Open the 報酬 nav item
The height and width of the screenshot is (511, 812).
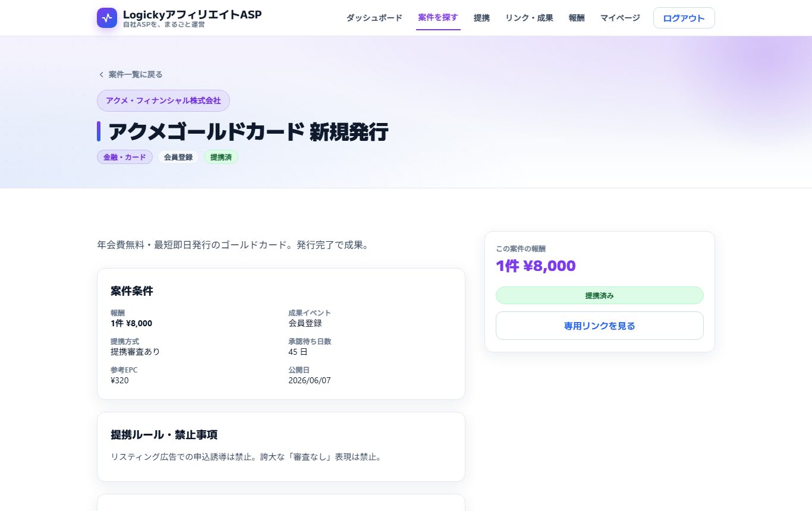[577, 18]
